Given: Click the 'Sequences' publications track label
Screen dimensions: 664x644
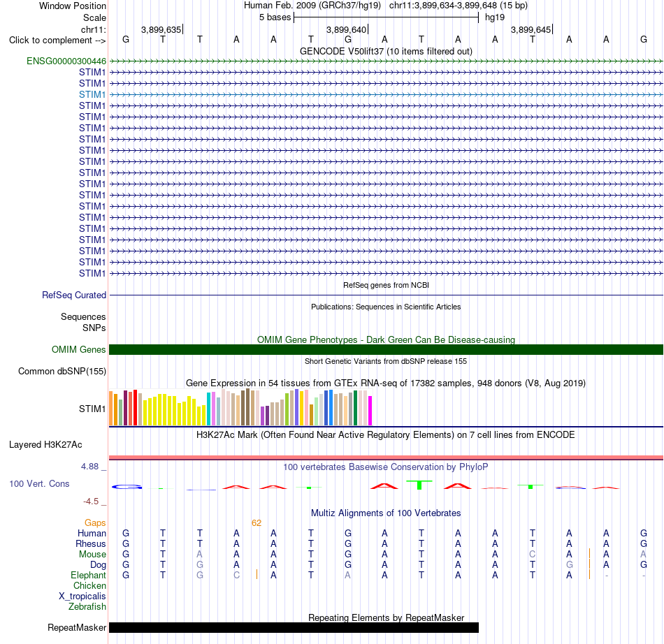Looking at the screenshot, I should [83, 316].
